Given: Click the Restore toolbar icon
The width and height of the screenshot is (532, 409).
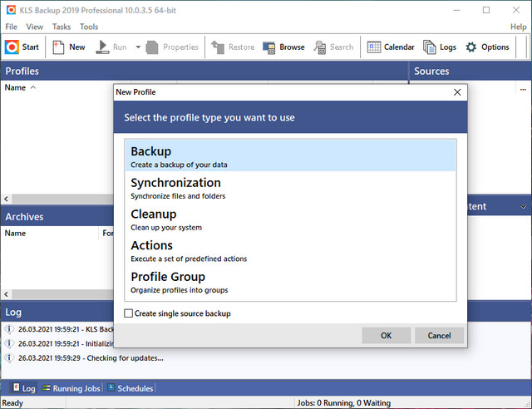Looking at the screenshot, I should (x=218, y=47).
